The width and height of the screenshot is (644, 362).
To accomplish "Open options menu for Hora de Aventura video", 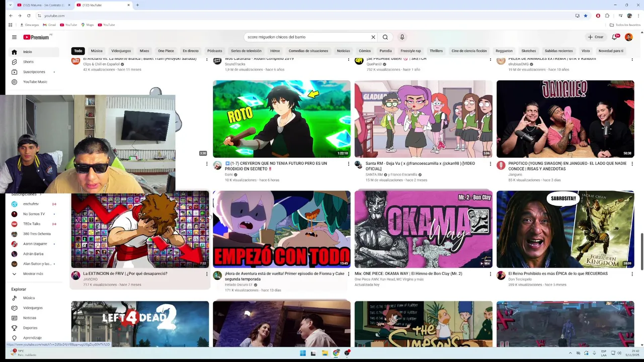I will pos(348,274).
